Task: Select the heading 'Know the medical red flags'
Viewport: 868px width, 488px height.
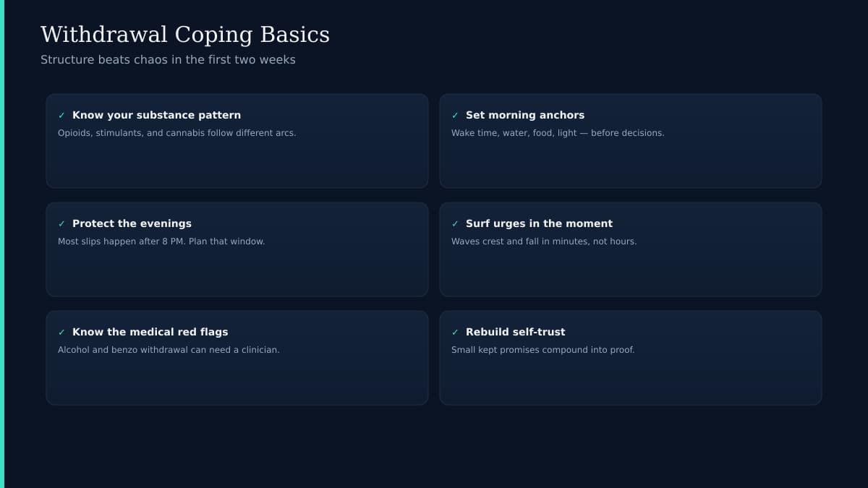Action: tap(150, 332)
